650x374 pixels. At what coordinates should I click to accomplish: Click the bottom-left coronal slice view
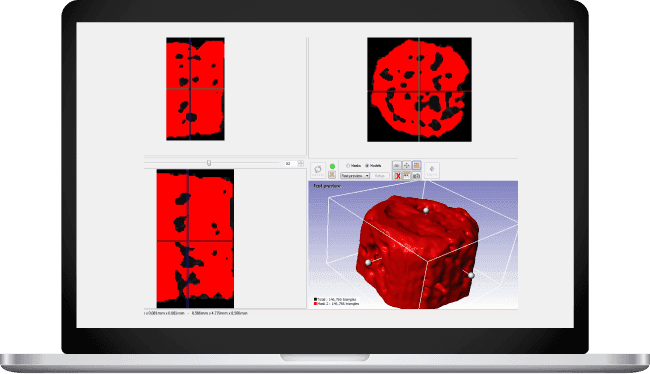coord(195,238)
